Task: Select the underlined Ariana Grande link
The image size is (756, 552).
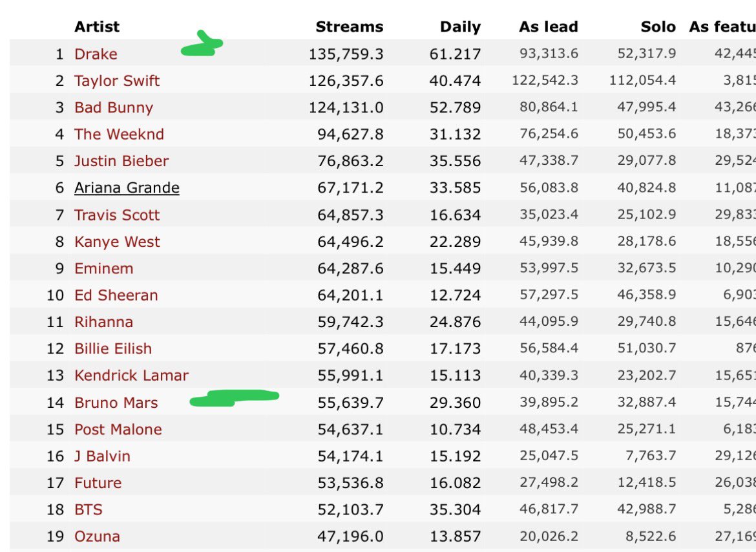Action: click(127, 187)
